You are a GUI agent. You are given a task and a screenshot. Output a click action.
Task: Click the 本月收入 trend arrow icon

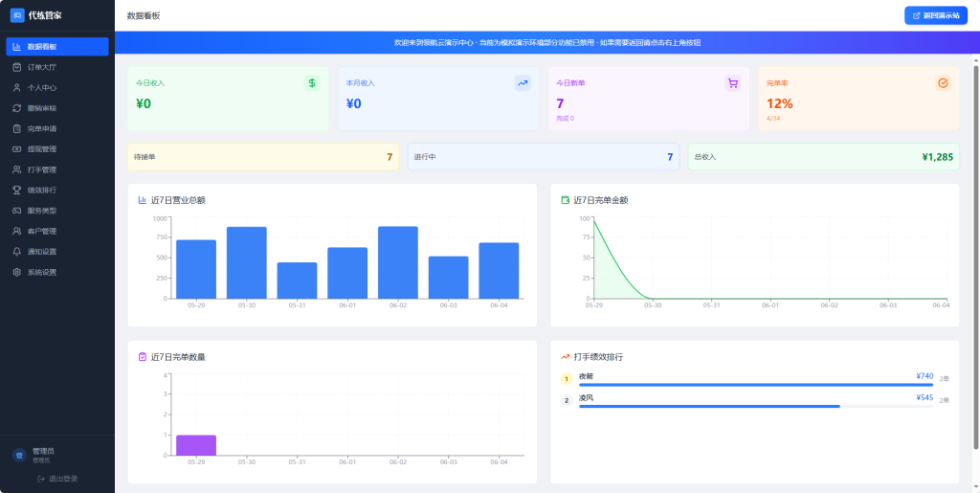[x=523, y=82]
